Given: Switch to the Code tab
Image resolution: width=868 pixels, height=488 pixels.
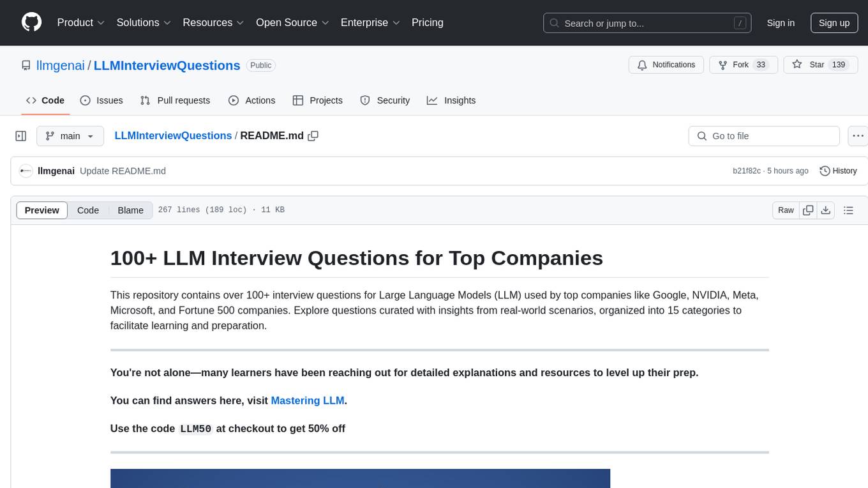Looking at the screenshot, I should (45, 100).
